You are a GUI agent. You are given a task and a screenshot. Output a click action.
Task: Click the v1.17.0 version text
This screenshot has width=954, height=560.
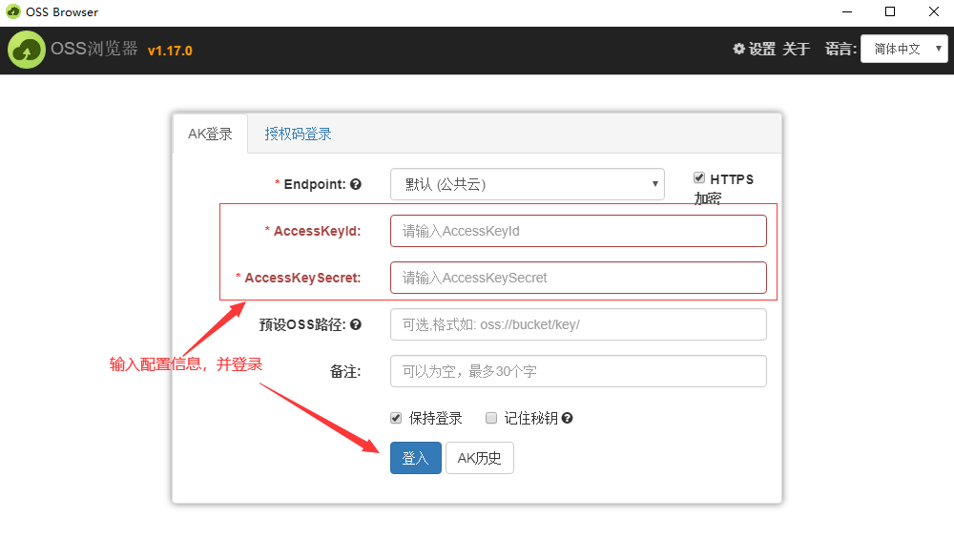click(x=170, y=52)
